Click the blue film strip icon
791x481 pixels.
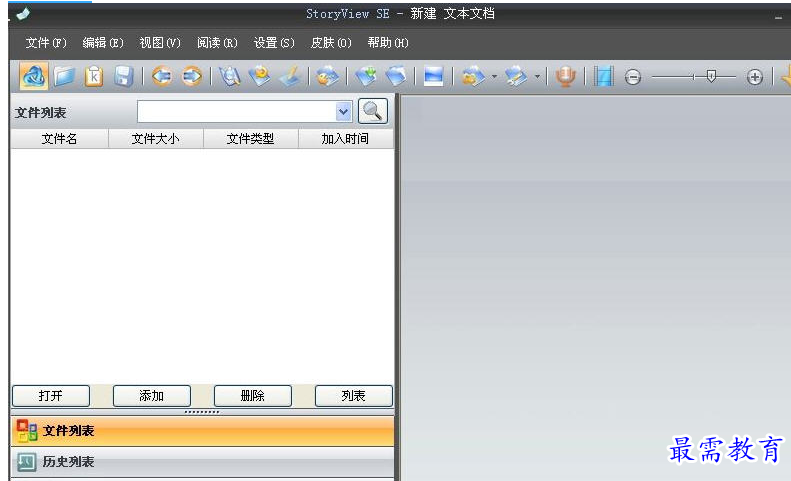click(x=603, y=77)
